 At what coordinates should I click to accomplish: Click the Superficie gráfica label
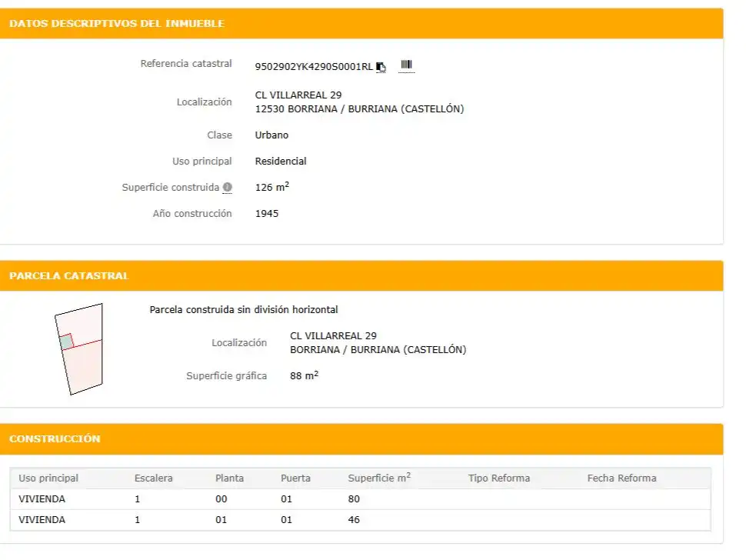tap(226, 376)
